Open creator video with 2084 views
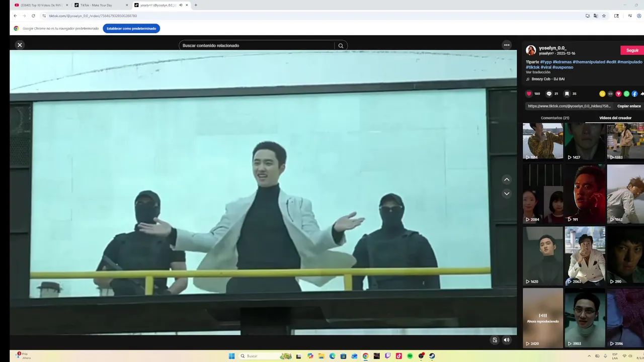The width and height of the screenshot is (644, 362). pyautogui.click(x=543, y=194)
